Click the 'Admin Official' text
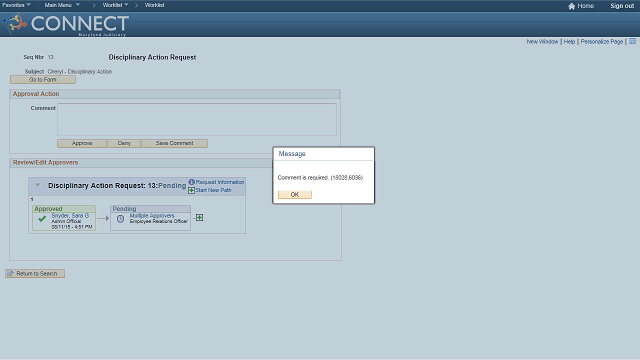 coord(66,221)
